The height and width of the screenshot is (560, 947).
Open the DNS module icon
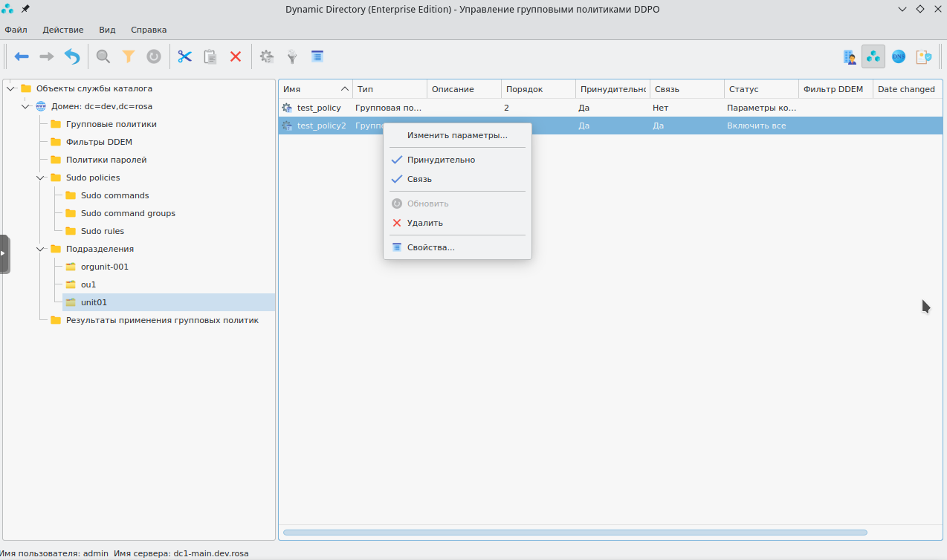click(899, 56)
